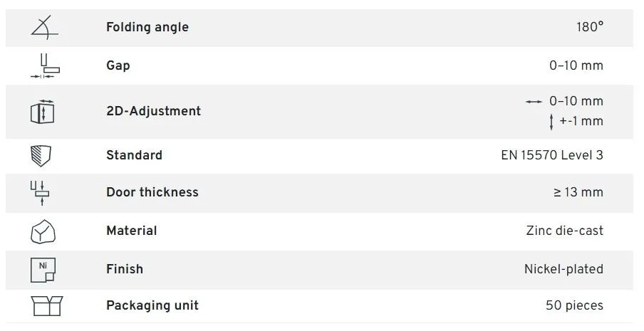Click the gap measurement icon
644x331 pixels.
[46, 65]
